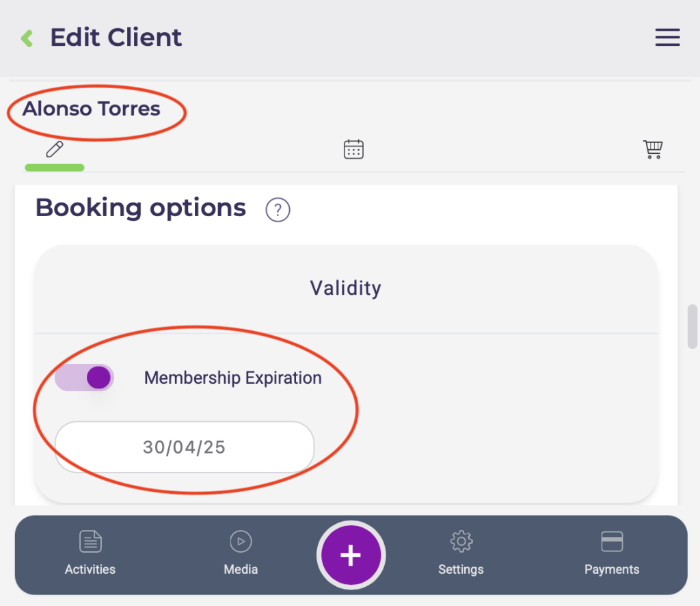Select the pencil edit tab

tap(55, 149)
